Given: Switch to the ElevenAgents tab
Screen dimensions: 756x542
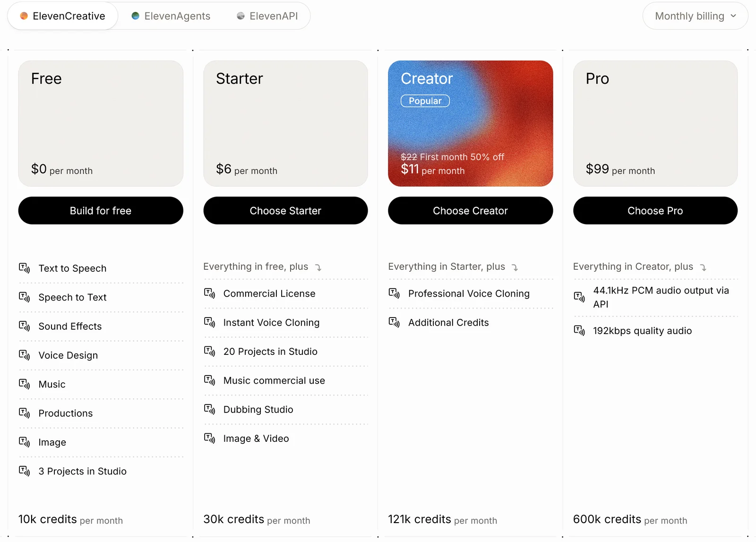Looking at the screenshot, I should pyautogui.click(x=171, y=16).
